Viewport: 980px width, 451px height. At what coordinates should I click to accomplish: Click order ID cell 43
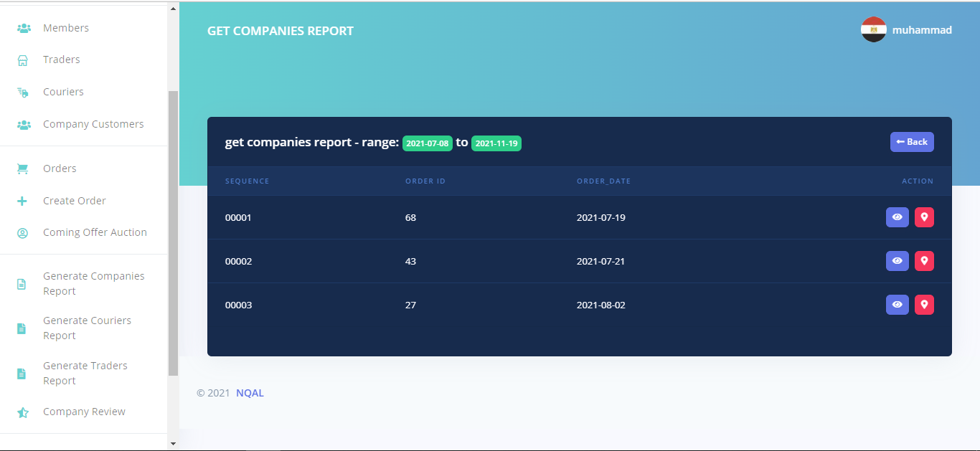click(x=410, y=261)
